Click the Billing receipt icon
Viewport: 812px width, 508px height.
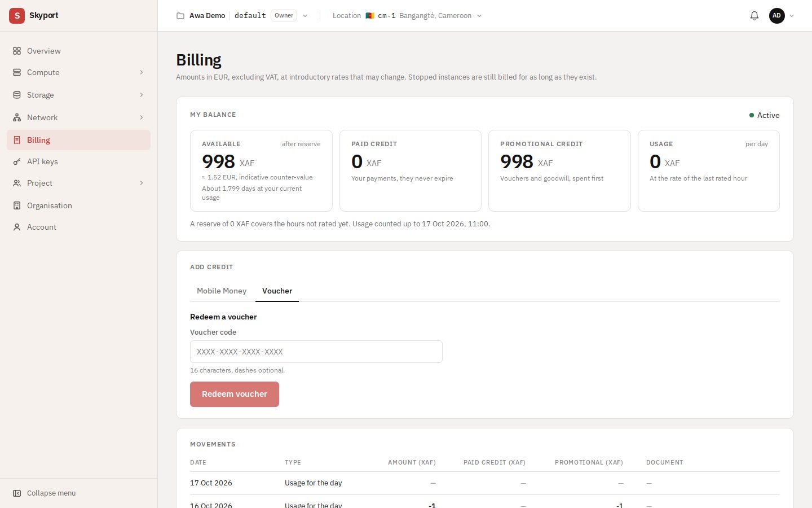[x=17, y=140]
